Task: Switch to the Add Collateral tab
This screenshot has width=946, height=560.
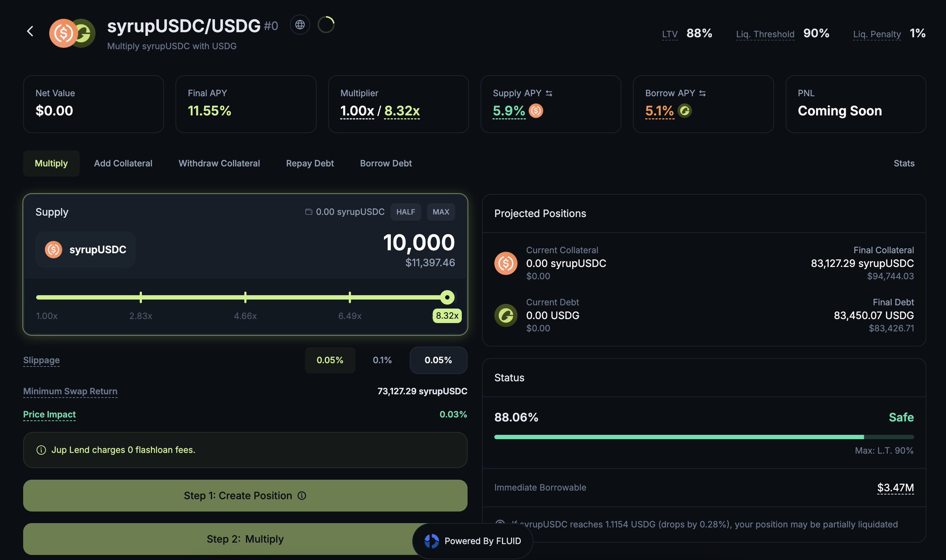Action: [x=123, y=163]
